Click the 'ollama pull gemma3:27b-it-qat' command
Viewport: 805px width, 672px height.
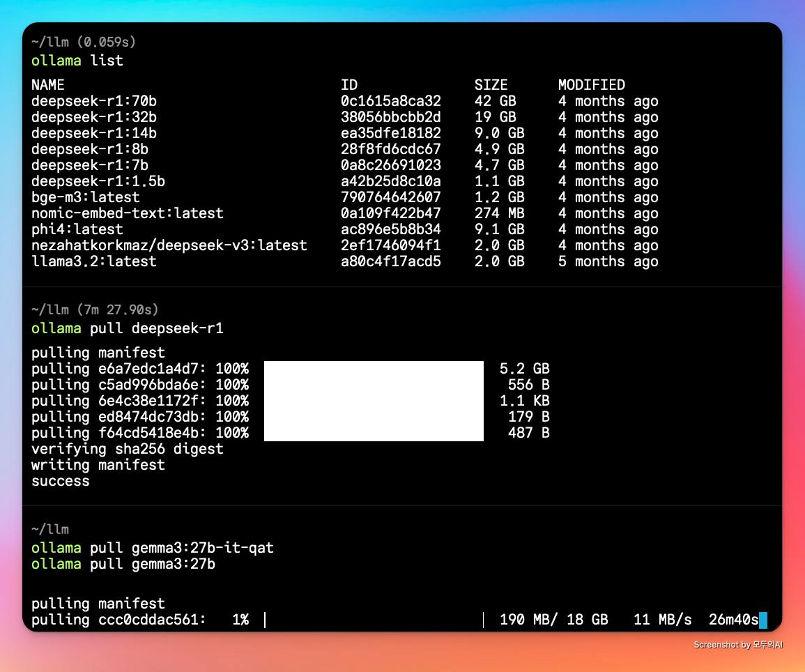click(x=153, y=548)
